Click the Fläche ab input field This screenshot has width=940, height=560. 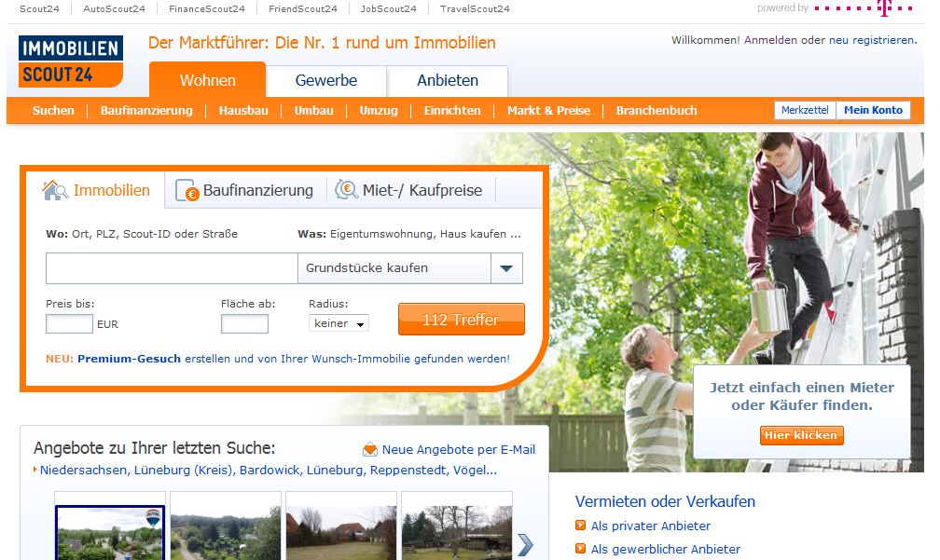coord(244,324)
